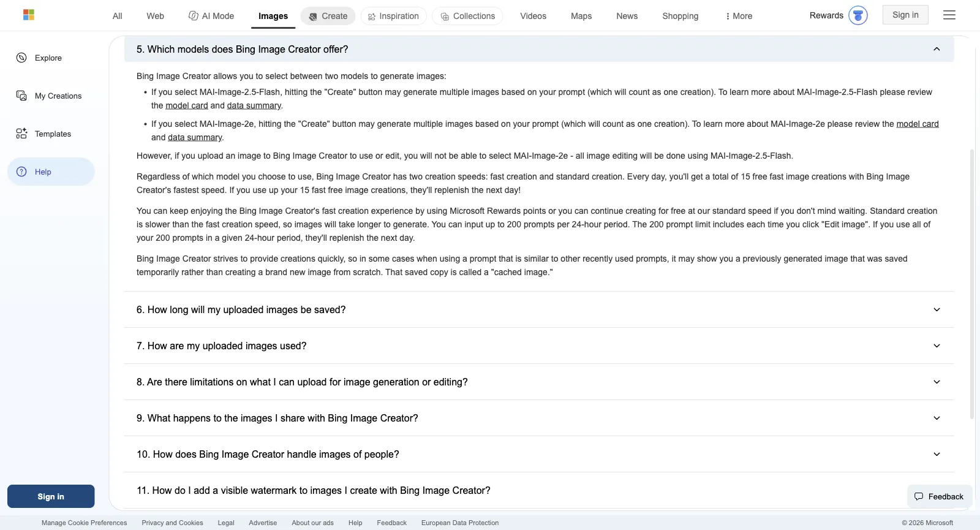This screenshot has height=530, width=980.
Task: Open the Legal footer link
Action: pyautogui.click(x=226, y=523)
